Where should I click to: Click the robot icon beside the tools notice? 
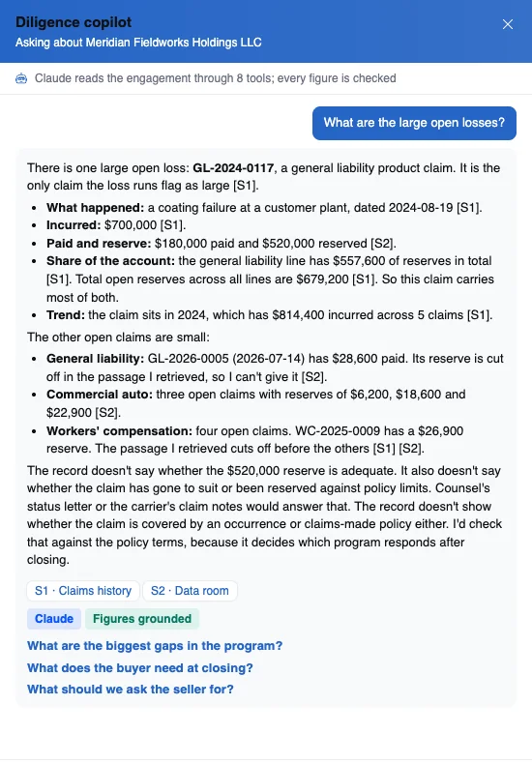coord(21,78)
